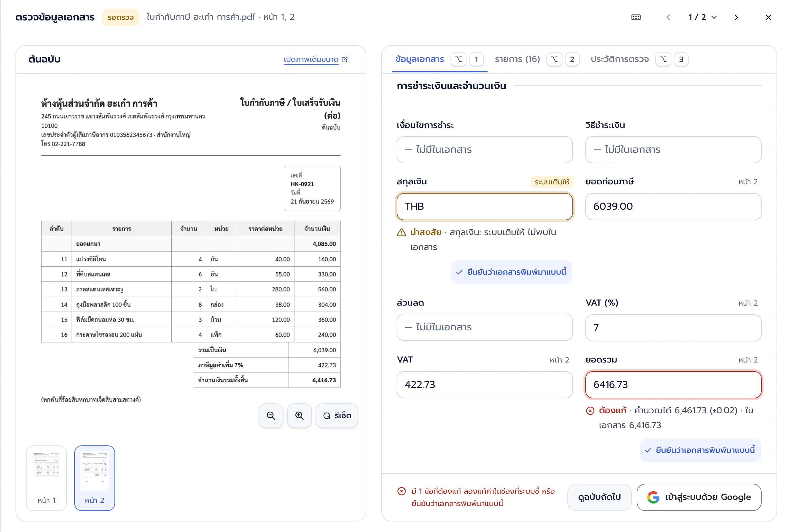Click the option-key icon beside tab shortcut 2
The image size is (792, 532).
(x=554, y=59)
